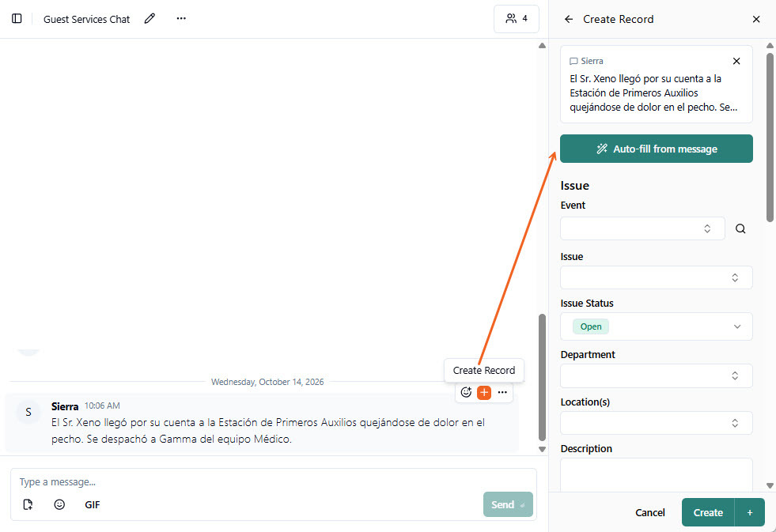Click orange Create Record plus icon
776x532 pixels.
[x=484, y=393]
